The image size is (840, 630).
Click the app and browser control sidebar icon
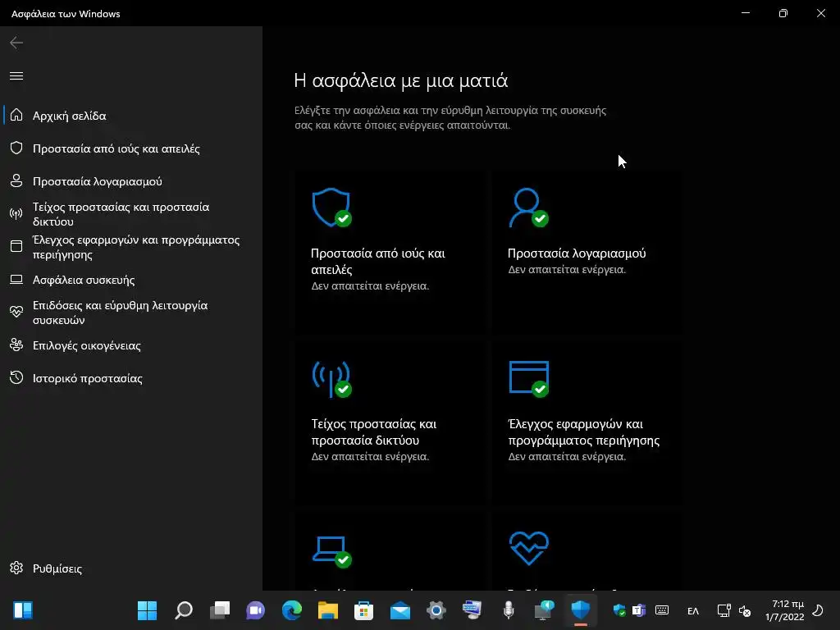click(x=16, y=246)
